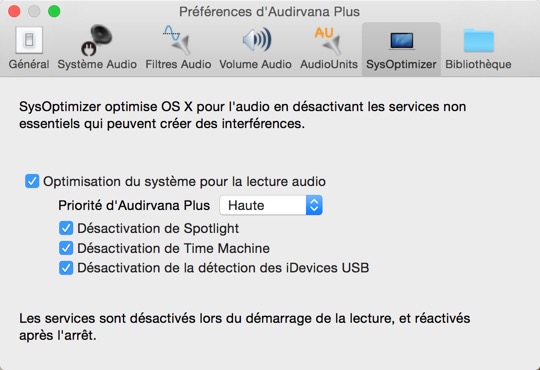Select the Volume Audio speaker icon

point(256,40)
